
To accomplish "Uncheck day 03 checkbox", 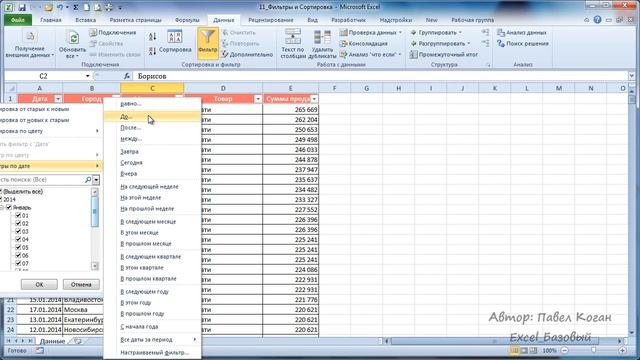I will 18,231.
